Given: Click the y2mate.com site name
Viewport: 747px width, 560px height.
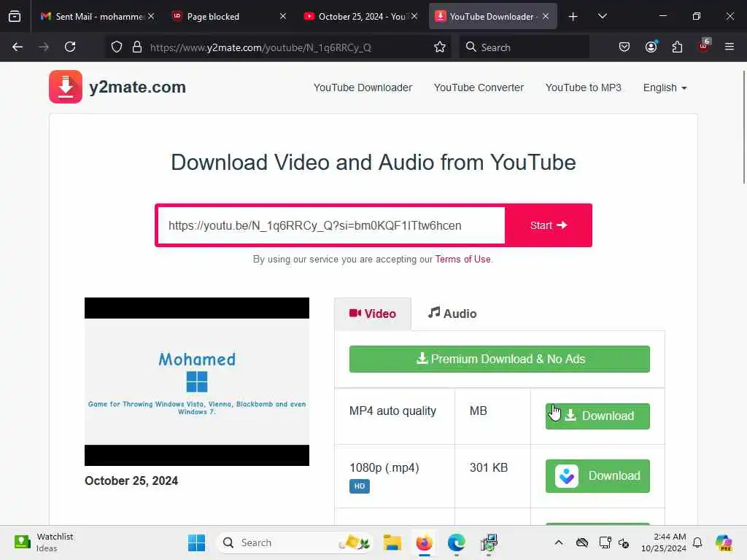Looking at the screenshot, I should point(137,87).
